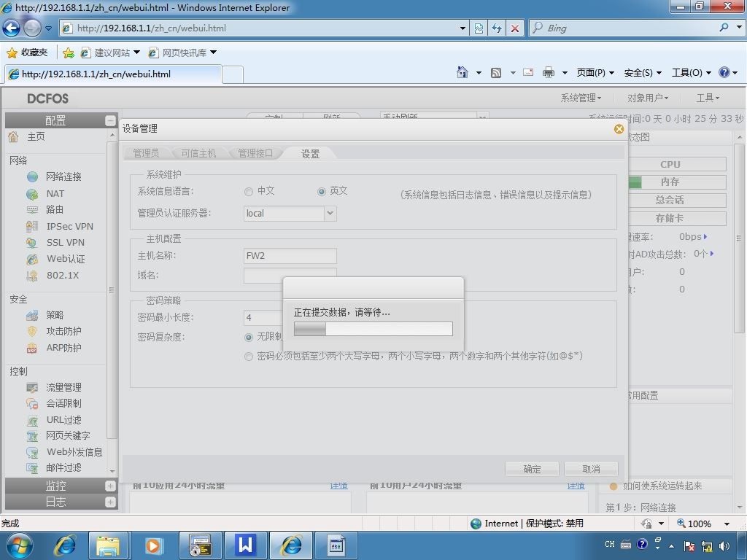The width and height of the screenshot is (747, 560).
Task: Open the IE 页面(P) menu
Action: click(x=595, y=72)
